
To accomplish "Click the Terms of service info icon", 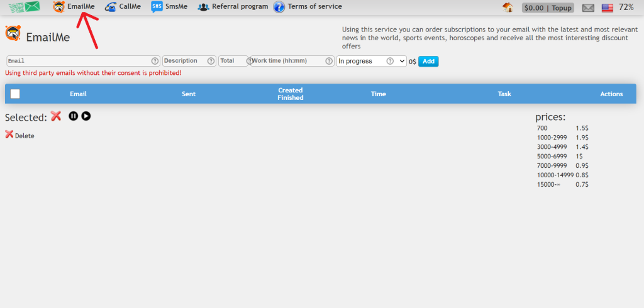I will point(279,7).
